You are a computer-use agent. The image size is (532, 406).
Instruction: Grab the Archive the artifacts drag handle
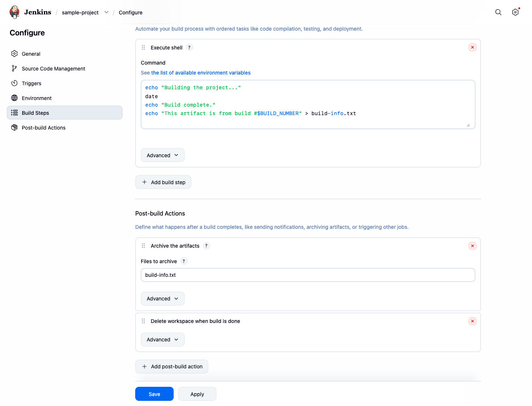(x=143, y=246)
